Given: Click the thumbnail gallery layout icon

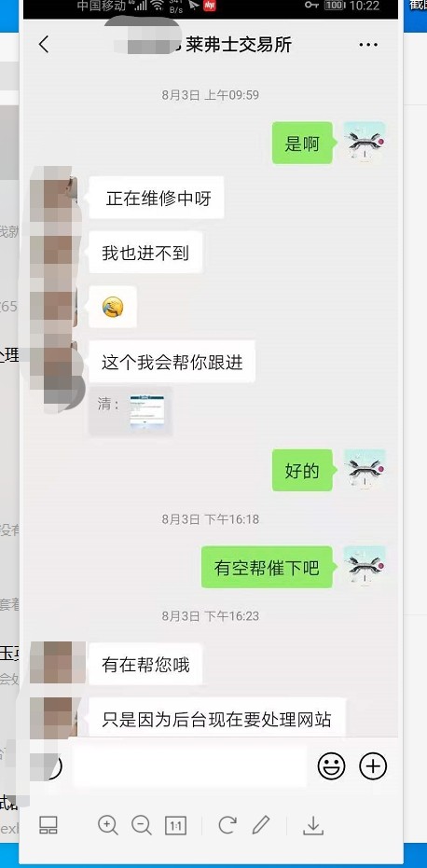Looking at the screenshot, I should 48,825.
